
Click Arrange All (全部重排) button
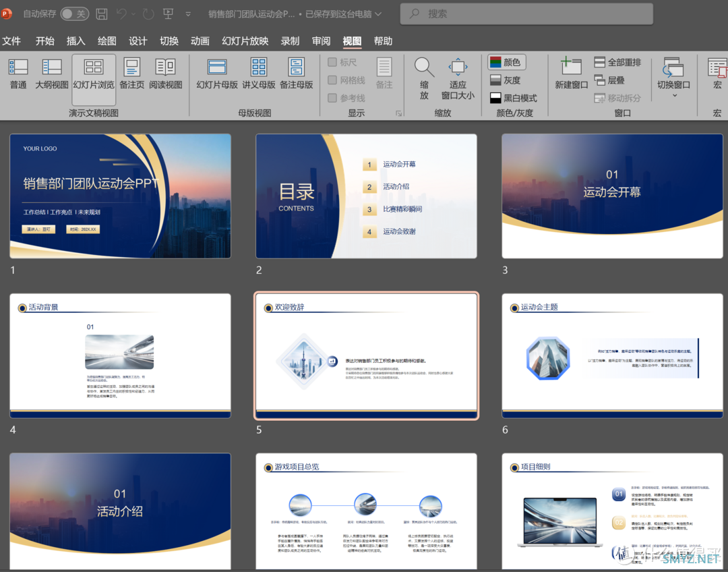point(617,62)
